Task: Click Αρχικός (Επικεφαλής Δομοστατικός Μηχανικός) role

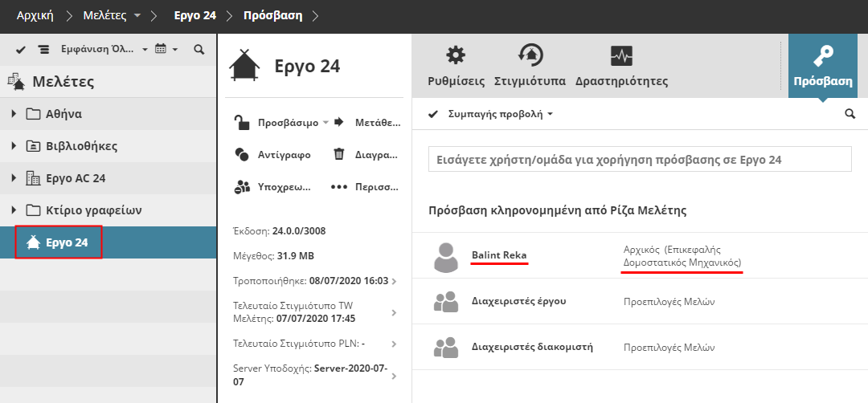Action: [682, 256]
